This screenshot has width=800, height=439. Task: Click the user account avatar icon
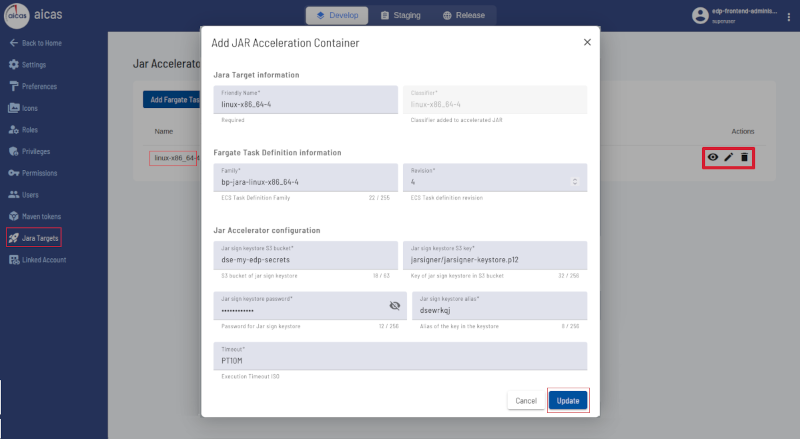pyautogui.click(x=700, y=15)
